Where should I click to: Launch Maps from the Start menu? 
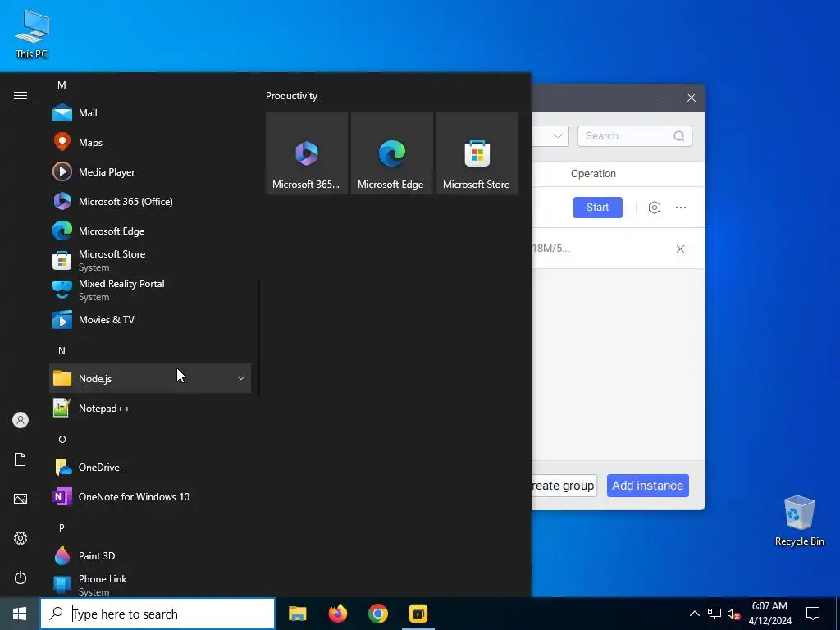(150, 143)
